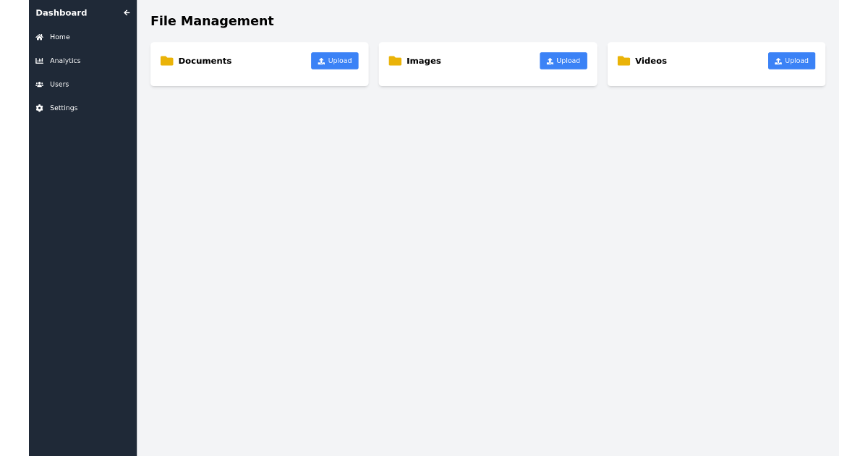868x456 pixels.
Task: Select the Images folder icon
Action: tap(395, 61)
